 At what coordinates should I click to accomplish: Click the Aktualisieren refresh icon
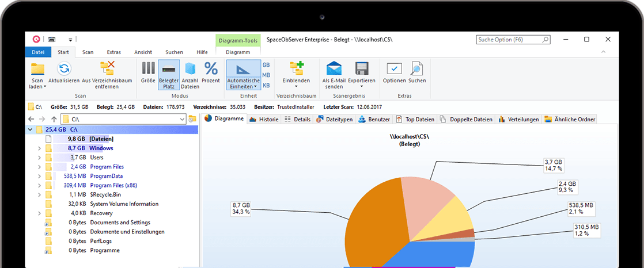pyautogui.click(x=64, y=68)
